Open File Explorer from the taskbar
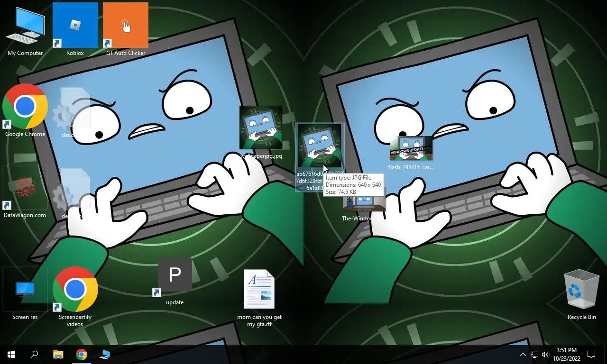Image resolution: width=607 pixels, height=364 pixels. (58, 355)
